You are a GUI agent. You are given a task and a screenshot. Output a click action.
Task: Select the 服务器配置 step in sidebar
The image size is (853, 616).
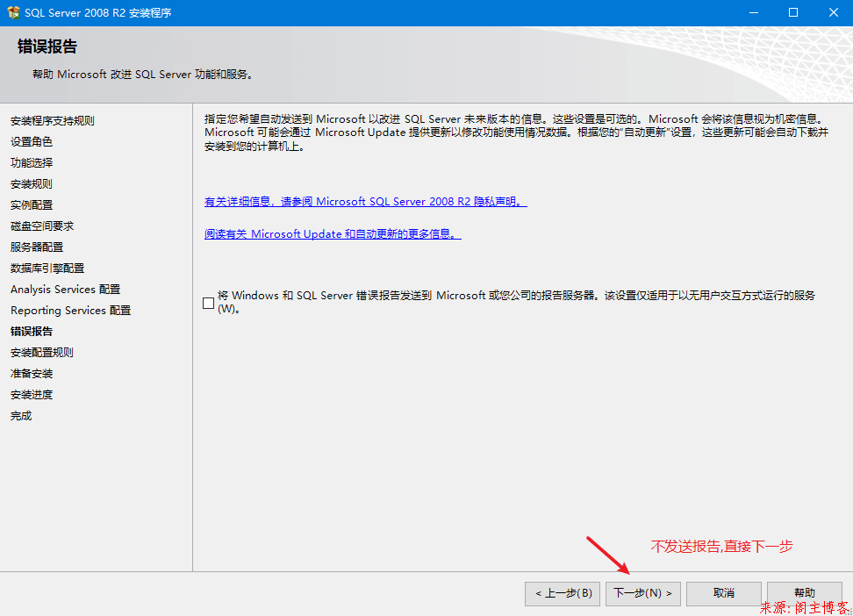(37, 247)
